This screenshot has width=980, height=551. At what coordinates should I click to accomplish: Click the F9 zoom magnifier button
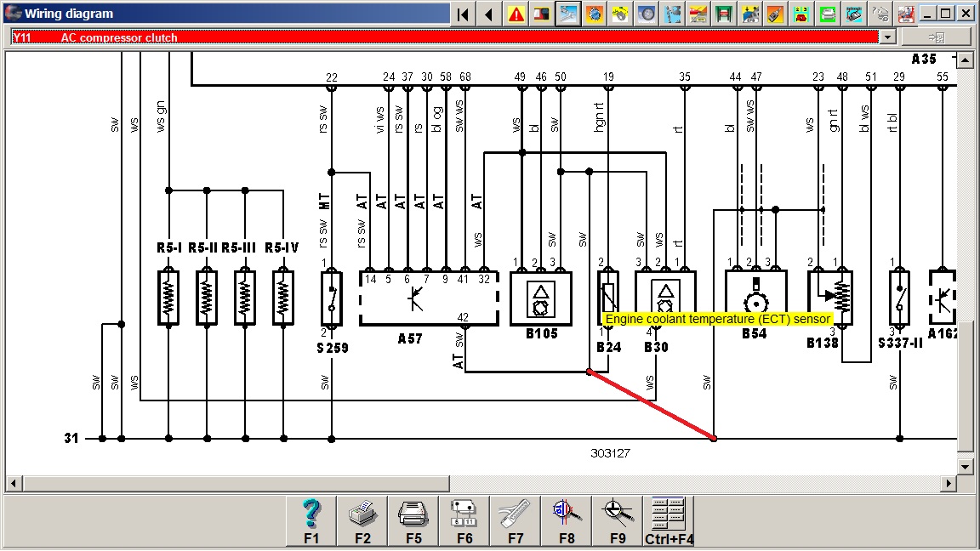coord(618,520)
